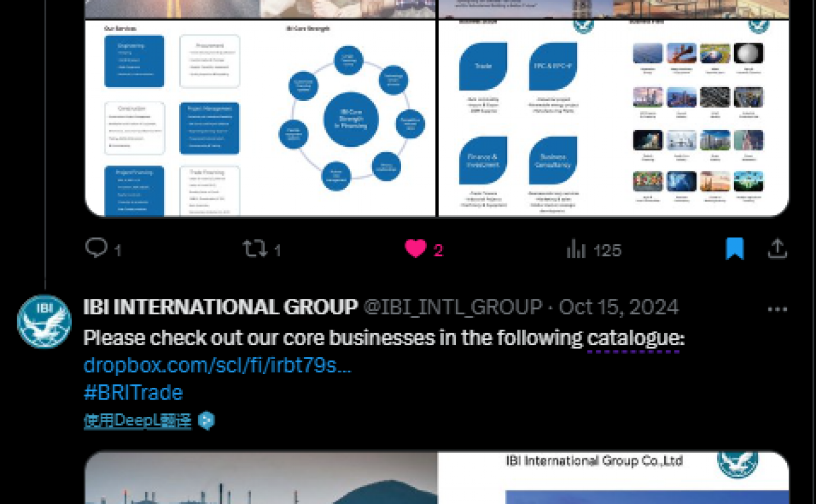Translate the tweet using DeepL link
Image resolution: width=816 pixels, height=504 pixels.
pos(137,420)
